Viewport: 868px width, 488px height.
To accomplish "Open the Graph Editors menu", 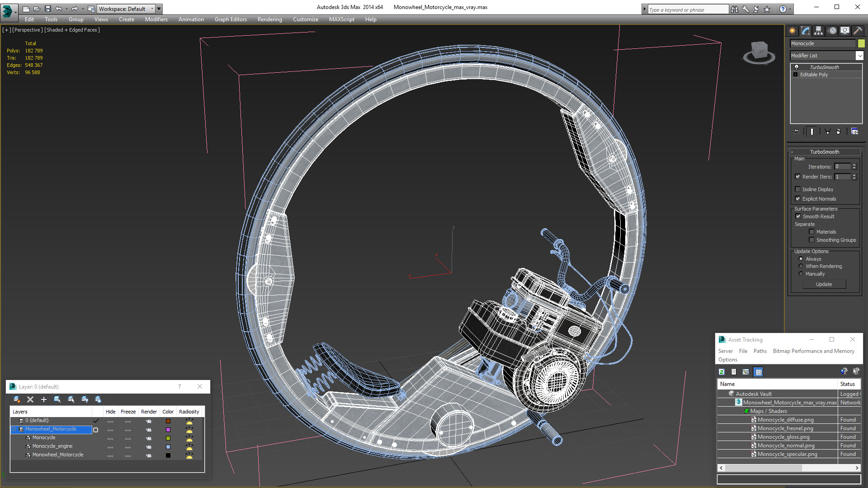I will click(231, 19).
